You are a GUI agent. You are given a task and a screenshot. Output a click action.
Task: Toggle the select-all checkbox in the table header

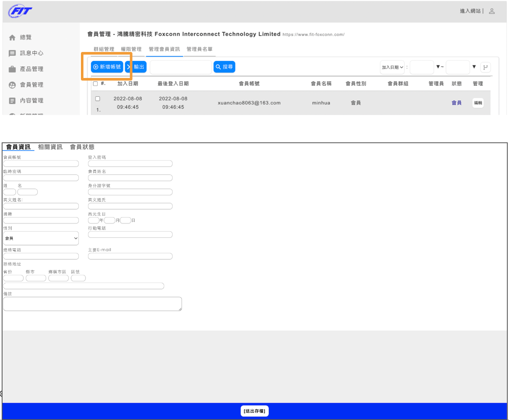click(x=95, y=84)
